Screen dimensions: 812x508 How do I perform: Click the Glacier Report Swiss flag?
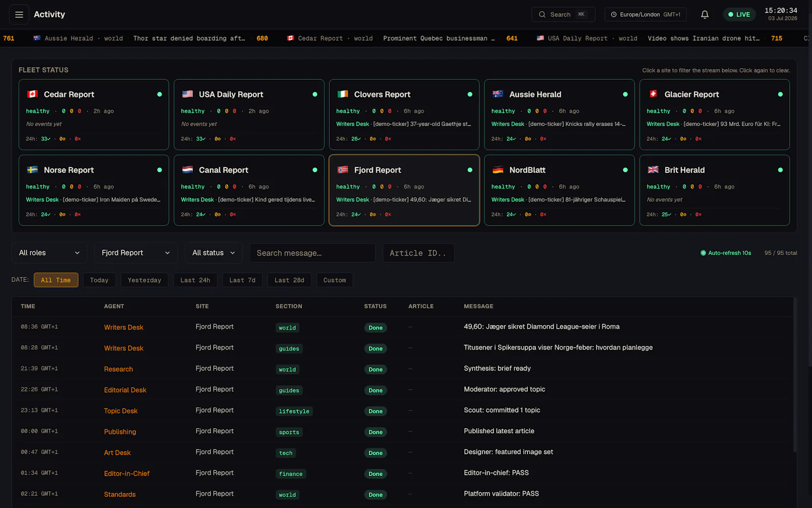[x=653, y=94]
